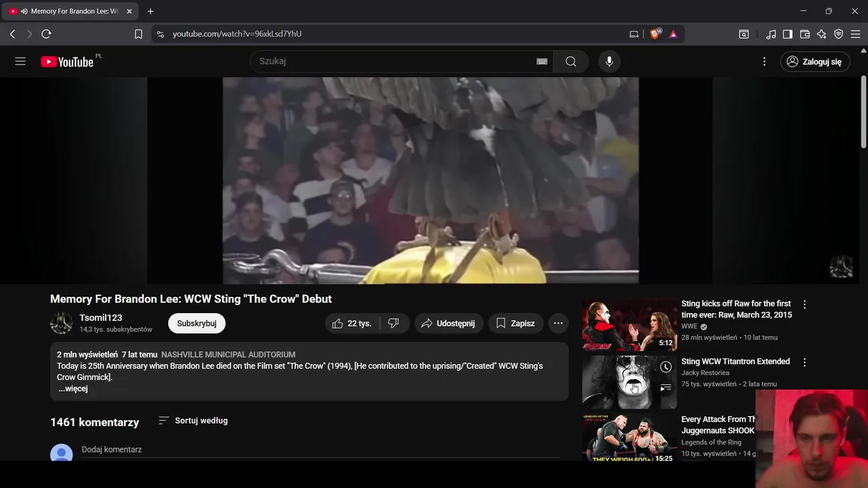This screenshot has width=868, height=488.
Task: Expand description with ...więcej
Action: point(73,389)
